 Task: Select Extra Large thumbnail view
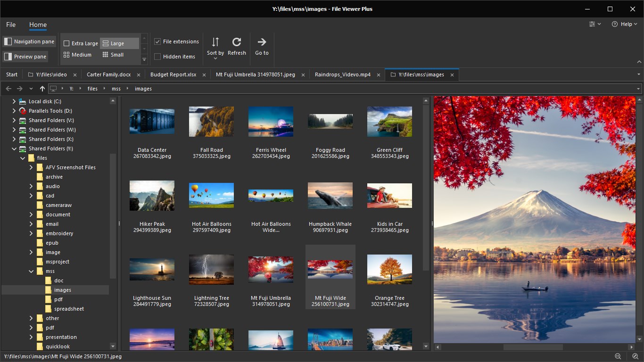(x=81, y=43)
